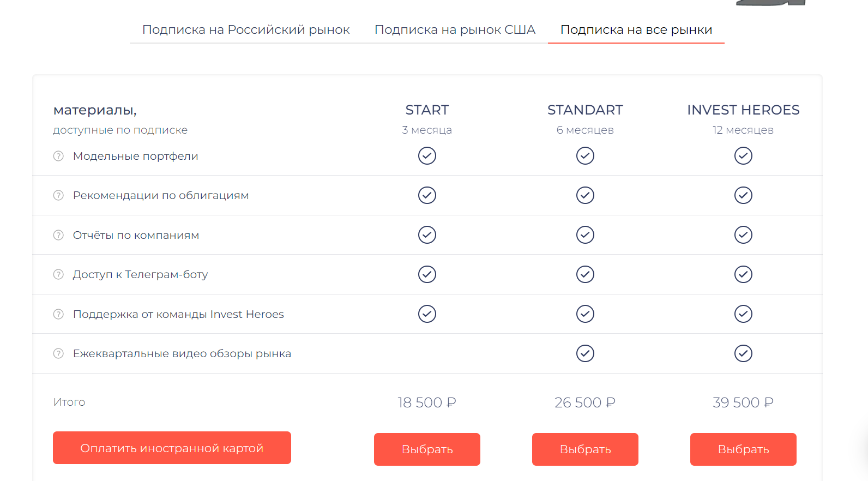This screenshot has width=868, height=481.
Task: Click help icon beside Отчёты по компаниям
Action: click(58, 235)
